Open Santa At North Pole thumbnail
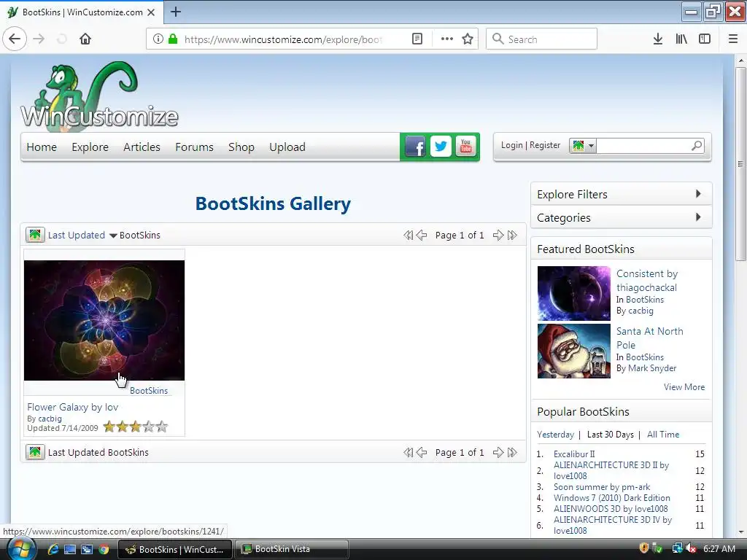This screenshot has height=560, width=747. click(573, 351)
